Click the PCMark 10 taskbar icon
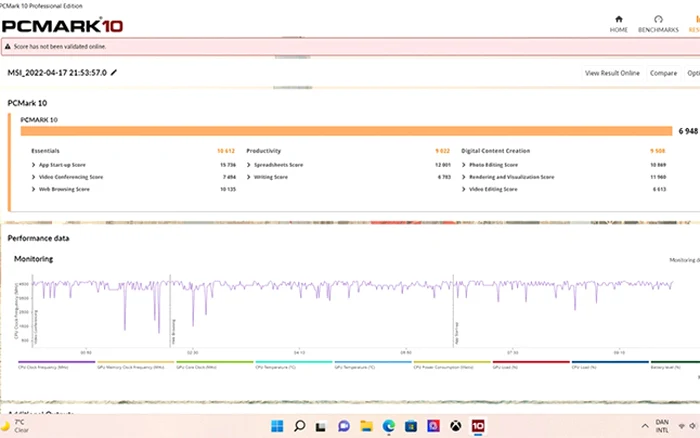 pos(478,426)
